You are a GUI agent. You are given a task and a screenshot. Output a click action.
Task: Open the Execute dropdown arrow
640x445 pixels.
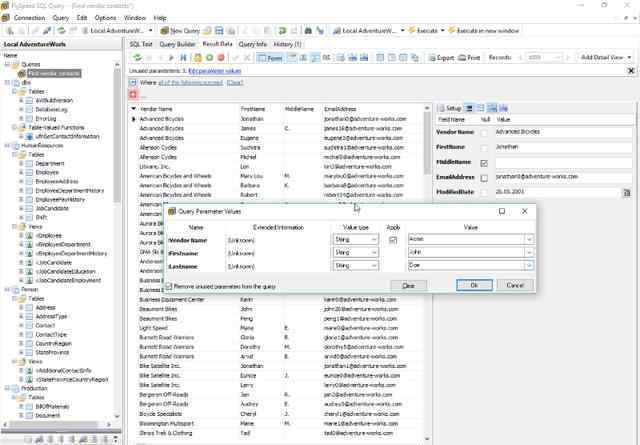pos(442,31)
